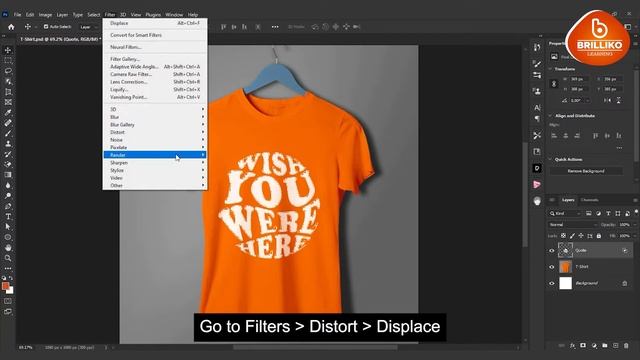
Task: Select the Horizontal Type tool
Action: pyautogui.click(x=8, y=216)
